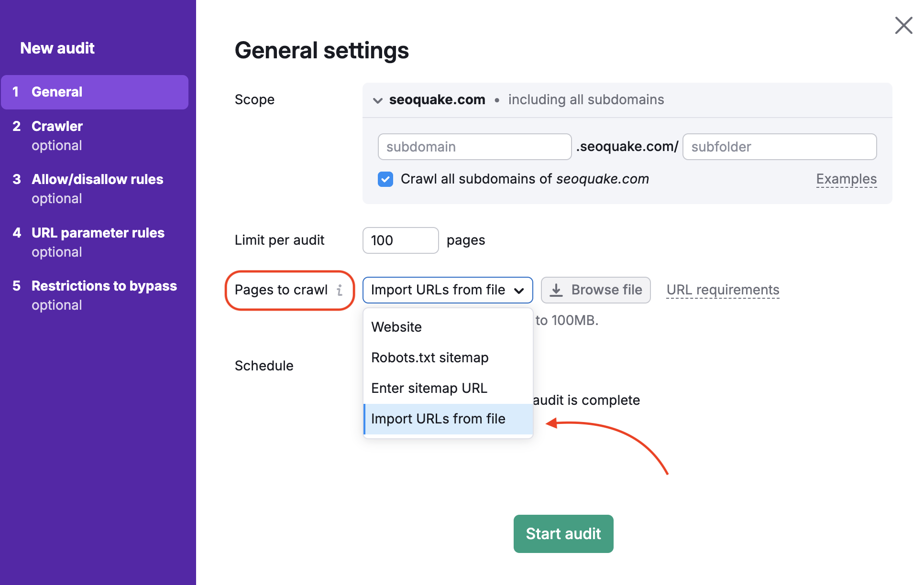Go to URL parameter rules settings
This screenshot has height=585, width=924.
[98, 233]
